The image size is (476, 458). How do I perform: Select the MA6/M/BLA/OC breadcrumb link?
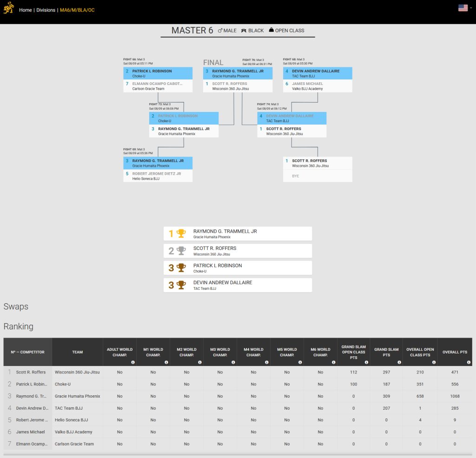tap(78, 10)
